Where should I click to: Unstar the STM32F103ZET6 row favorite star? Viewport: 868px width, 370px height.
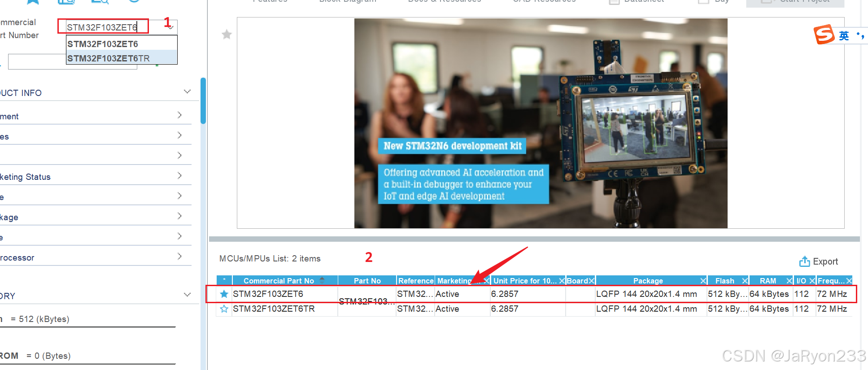point(224,294)
